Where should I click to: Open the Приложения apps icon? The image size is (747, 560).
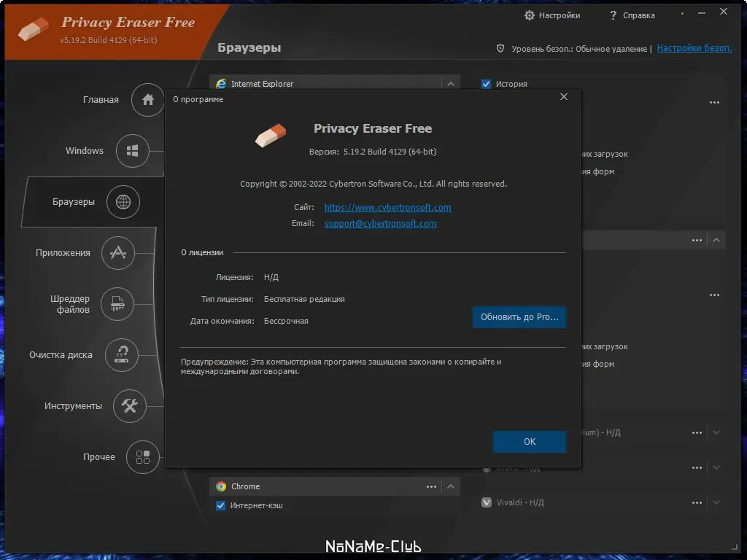tap(117, 253)
